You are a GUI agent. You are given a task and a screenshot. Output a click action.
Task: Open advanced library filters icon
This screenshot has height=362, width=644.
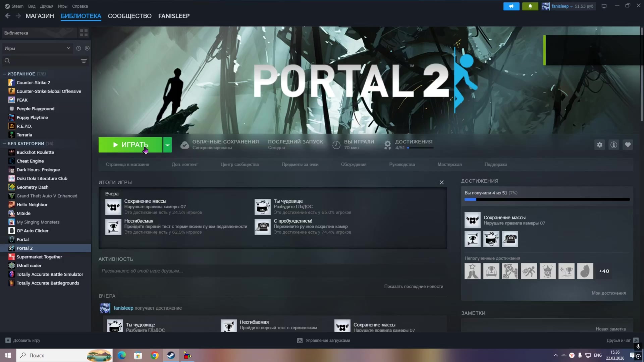84,61
